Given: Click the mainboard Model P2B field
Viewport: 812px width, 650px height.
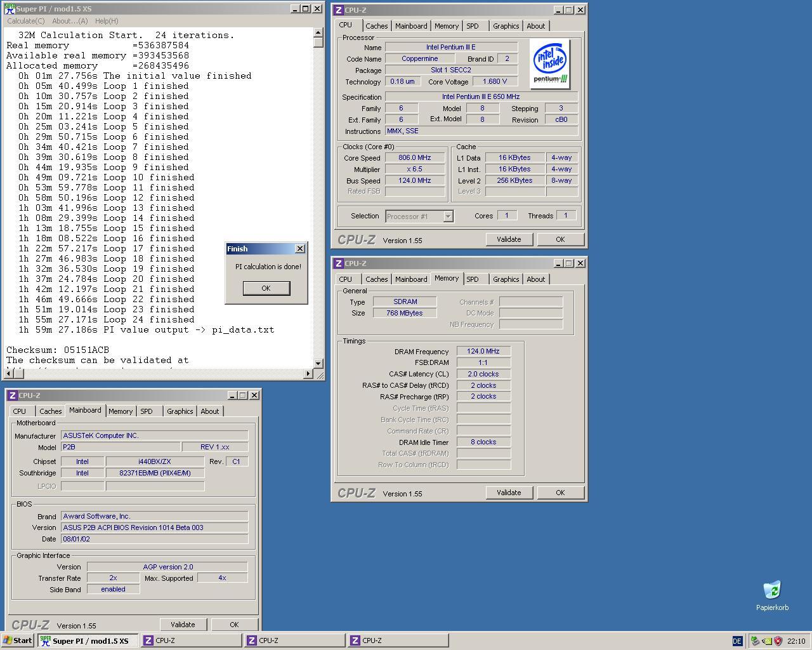Looking at the screenshot, I should (x=121, y=447).
